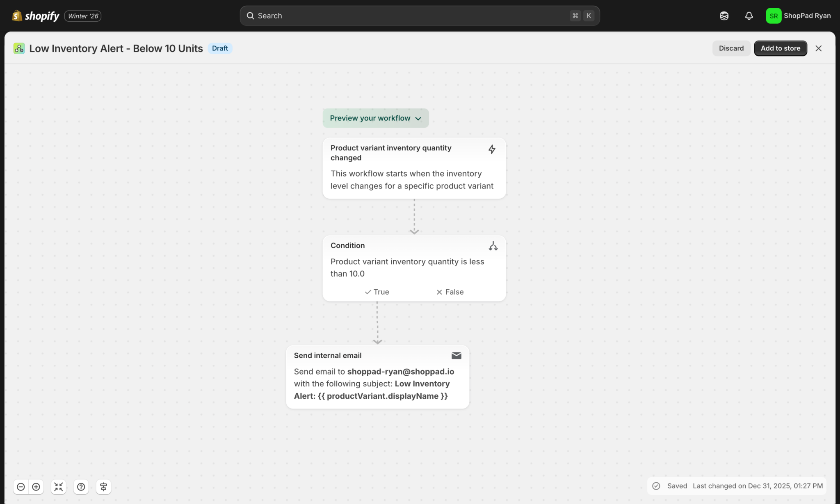Select the False branch of Condition
The image size is (840, 504).
coord(450,292)
